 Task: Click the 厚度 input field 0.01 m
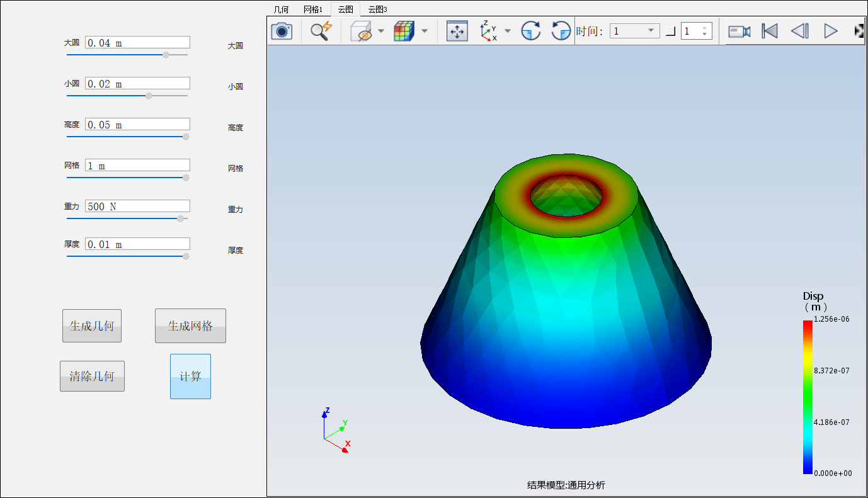coord(137,244)
